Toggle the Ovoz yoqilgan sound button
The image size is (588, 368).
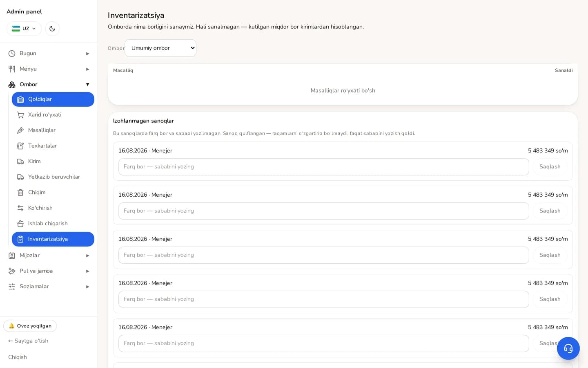click(30, 326)
